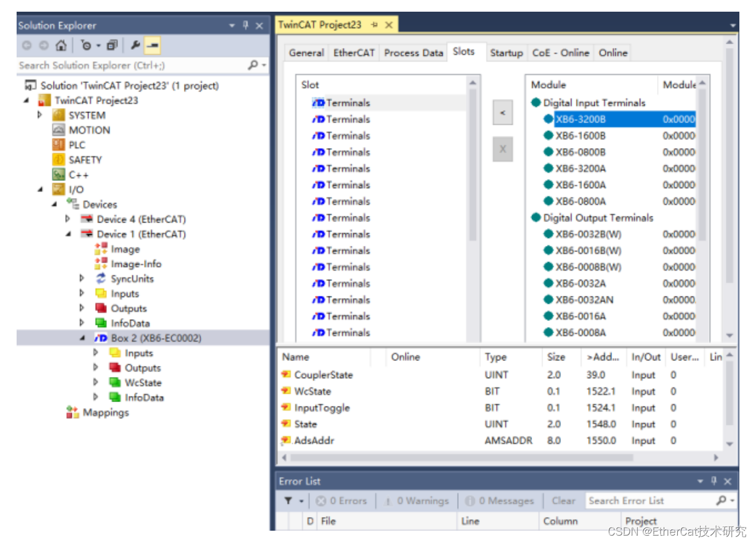Open the General tab

(x=306, y=53)
